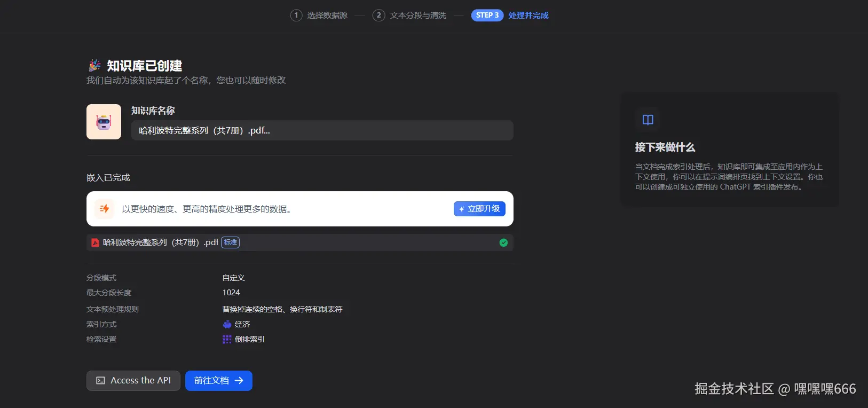Click the 检索设置 label
868x408 pixels.
101,339
